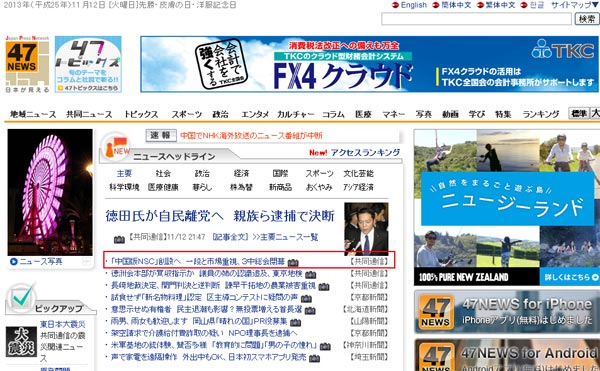The height and width of the screenshot is (371, 600).
Task: Click the 【埼玉新聞】 source label
Action: pos(369,357)
